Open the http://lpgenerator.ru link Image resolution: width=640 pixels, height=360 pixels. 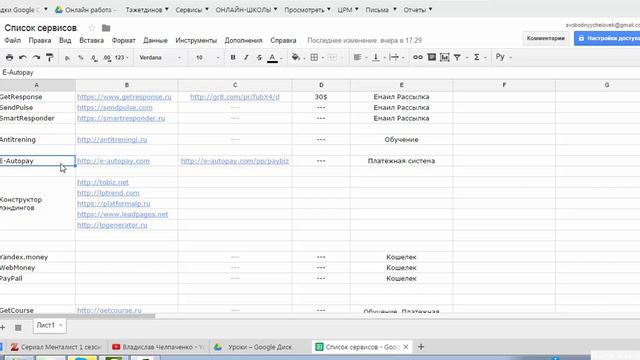[x=112, y=225]
